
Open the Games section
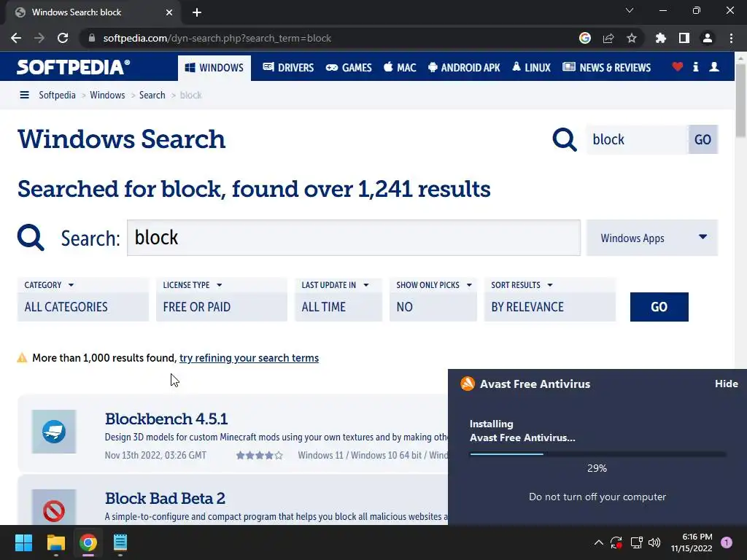(349, 68)
